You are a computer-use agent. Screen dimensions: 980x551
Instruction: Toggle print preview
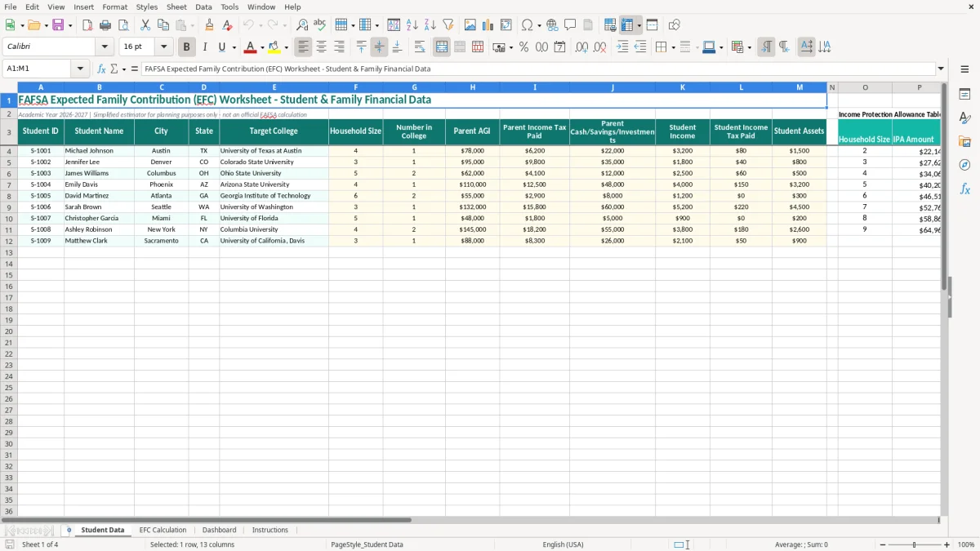(x=123, y=25)
